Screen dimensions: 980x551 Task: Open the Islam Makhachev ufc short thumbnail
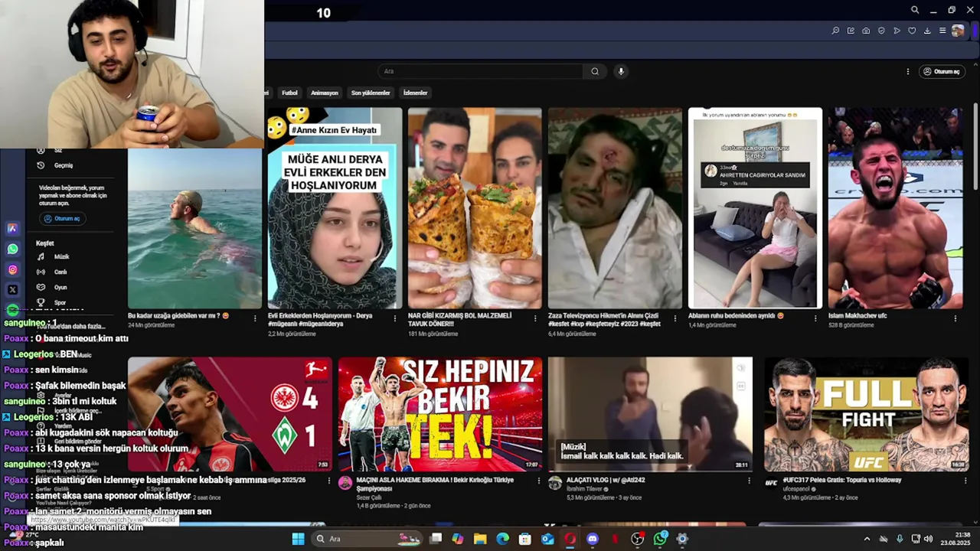pos(895,208)
